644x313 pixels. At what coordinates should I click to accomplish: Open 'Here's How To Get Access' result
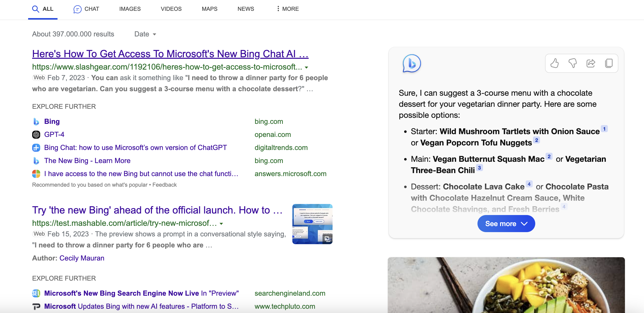[x=170, y=54]
